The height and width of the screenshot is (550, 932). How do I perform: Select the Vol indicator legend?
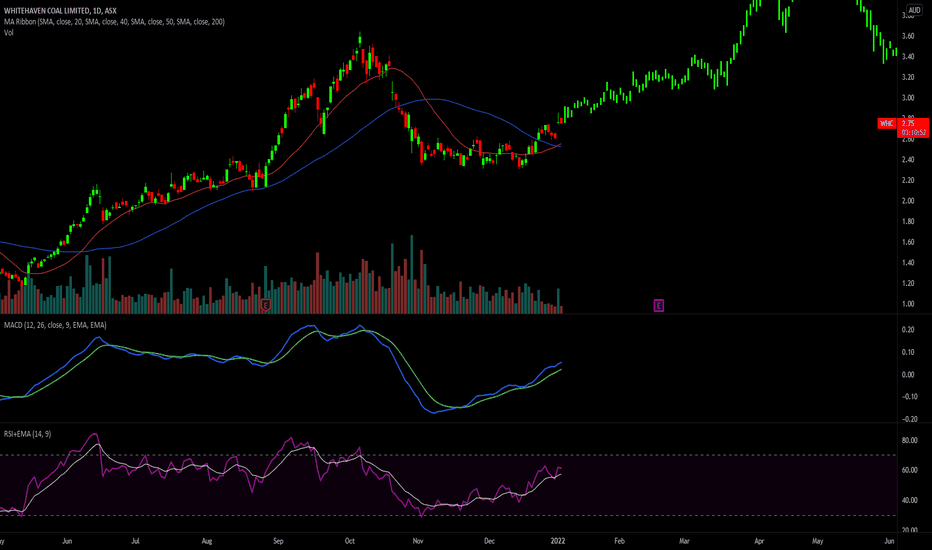8,32
